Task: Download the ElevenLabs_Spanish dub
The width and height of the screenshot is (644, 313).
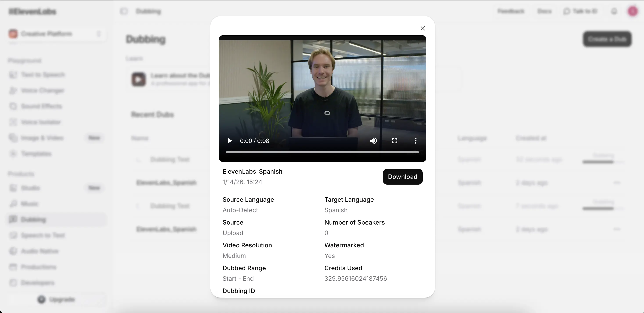Action: [403, 176]
